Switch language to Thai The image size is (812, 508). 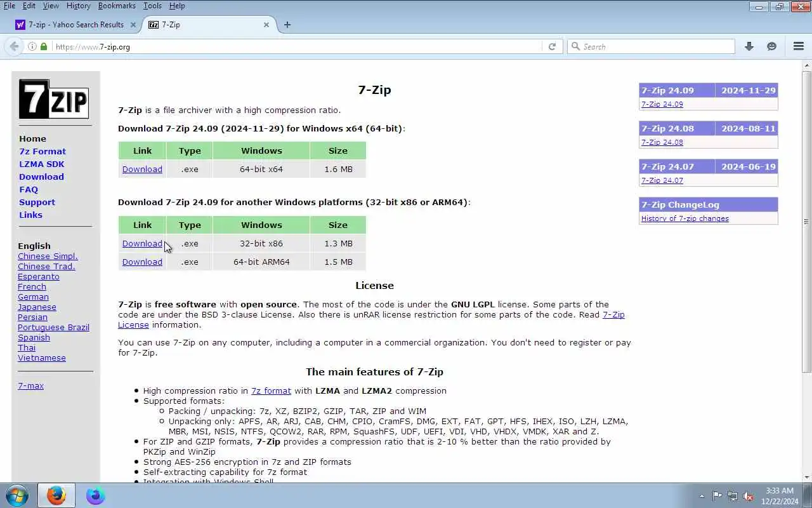27,348
